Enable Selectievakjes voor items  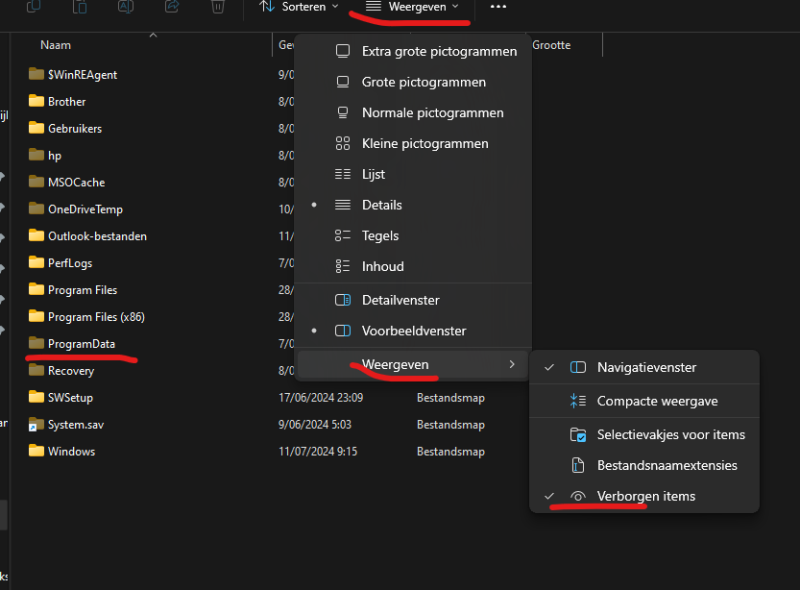pos(670,434)
